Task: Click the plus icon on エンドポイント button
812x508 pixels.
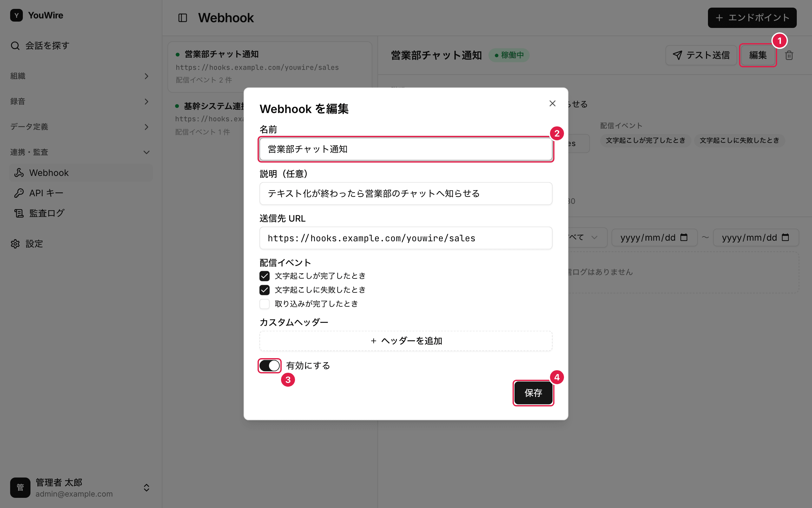Action: (x=719, y=18)
